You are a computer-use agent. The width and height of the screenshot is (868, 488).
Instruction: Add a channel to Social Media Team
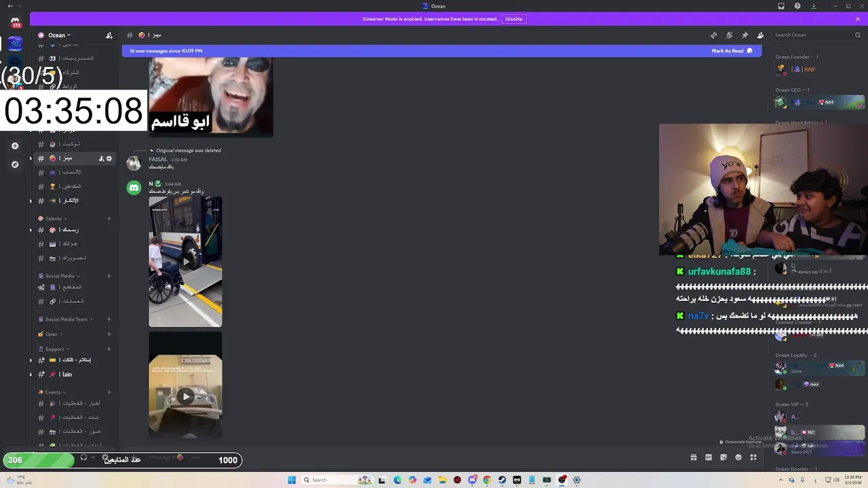108,319
